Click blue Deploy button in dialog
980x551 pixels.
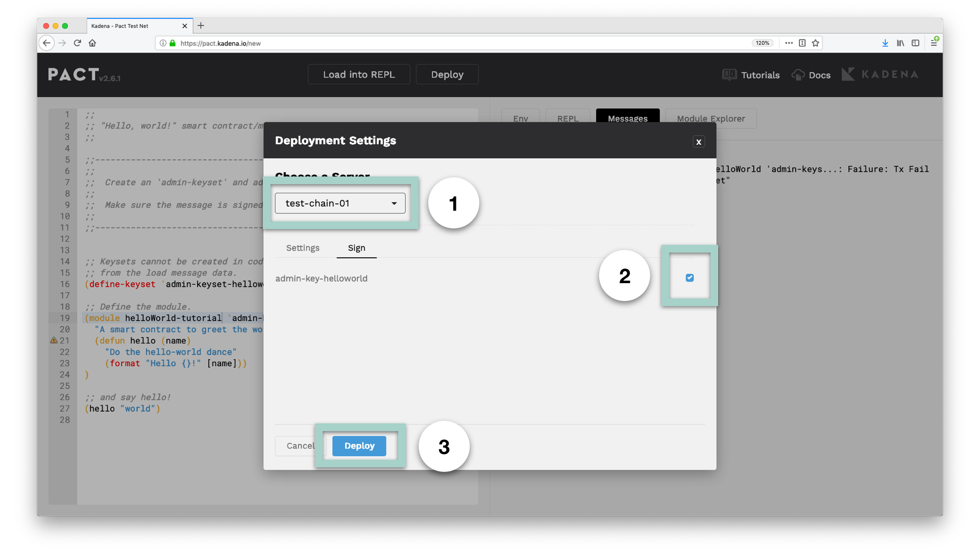(x=359, y=446)
